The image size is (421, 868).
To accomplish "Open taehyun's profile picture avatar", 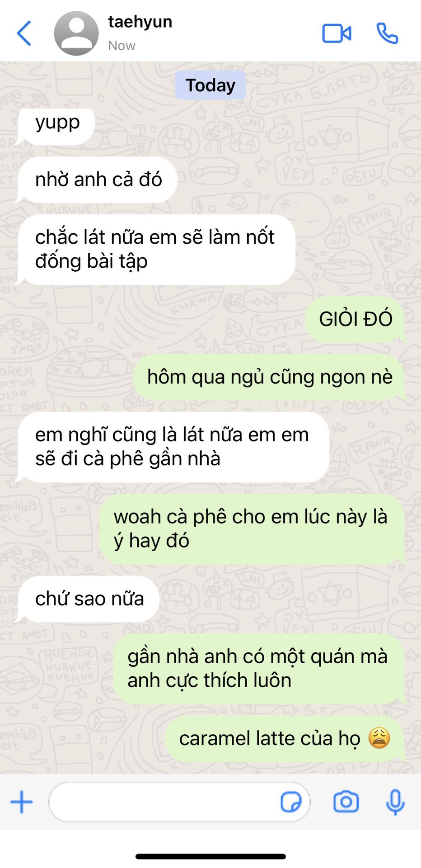I will 76,33.
